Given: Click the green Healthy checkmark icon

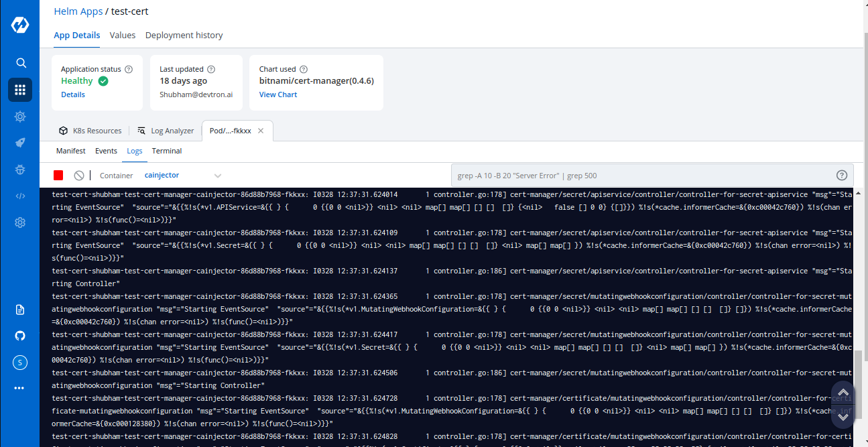Looking at the screenshot, I should (x=103, y=81).
